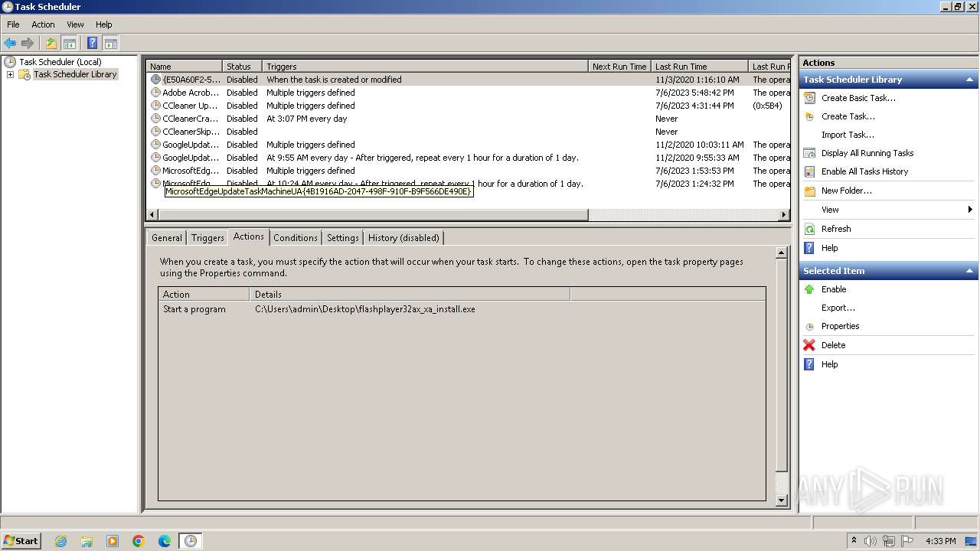
Task: Click the Action column header in actions list
Action: click(x=204, y=294)
